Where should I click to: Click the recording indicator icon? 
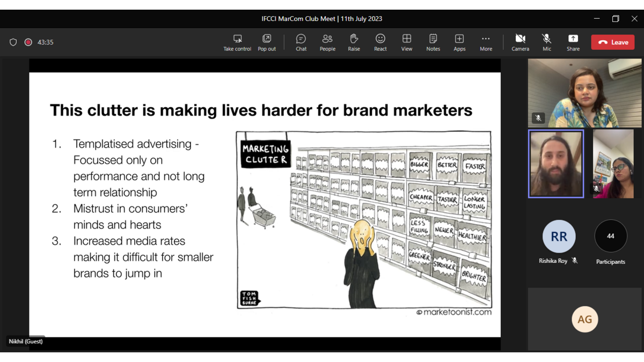[x=28, y=42]
